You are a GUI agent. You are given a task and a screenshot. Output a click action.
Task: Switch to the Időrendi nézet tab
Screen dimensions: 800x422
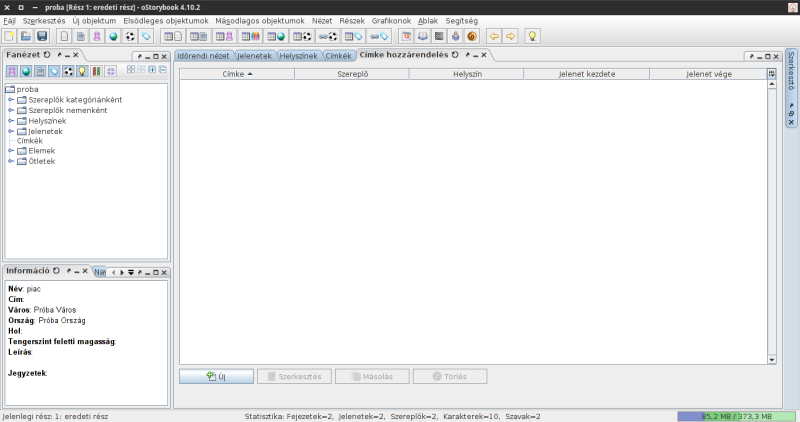click(204, 56)
